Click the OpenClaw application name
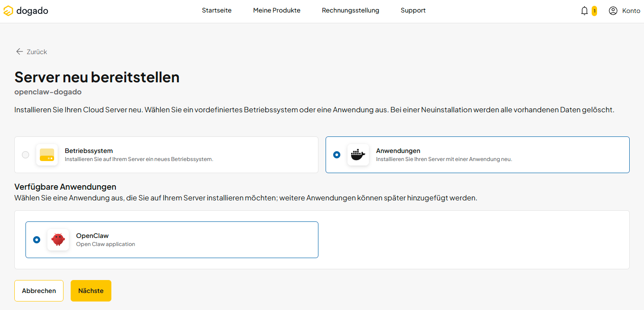644x310 pixels. (x=92, y=236)
